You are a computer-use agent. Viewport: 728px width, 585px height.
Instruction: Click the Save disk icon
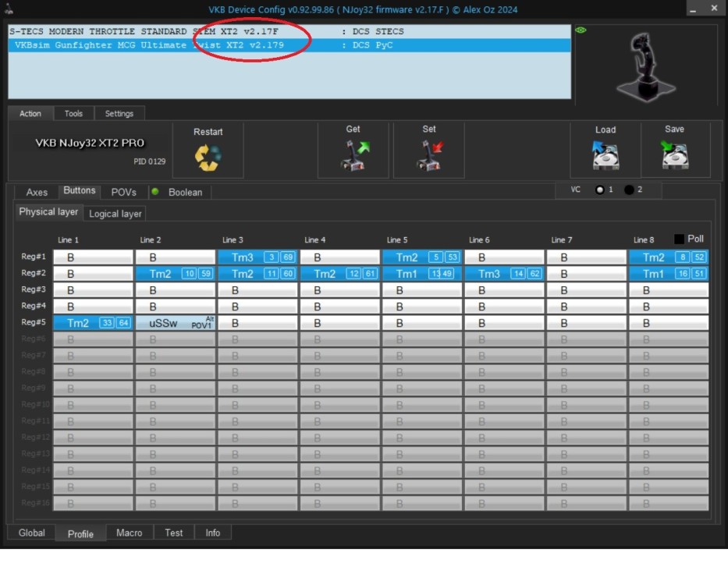coord(675,155)
